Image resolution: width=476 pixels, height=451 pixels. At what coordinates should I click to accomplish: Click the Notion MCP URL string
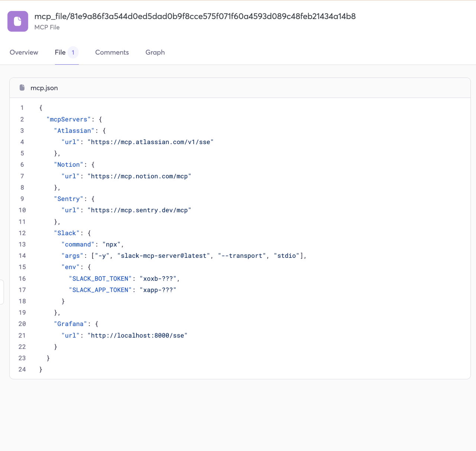(139, 176)
